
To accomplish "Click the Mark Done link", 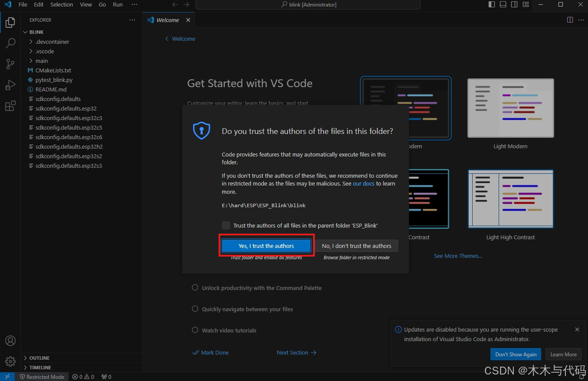I will click(x=211, y=352).
